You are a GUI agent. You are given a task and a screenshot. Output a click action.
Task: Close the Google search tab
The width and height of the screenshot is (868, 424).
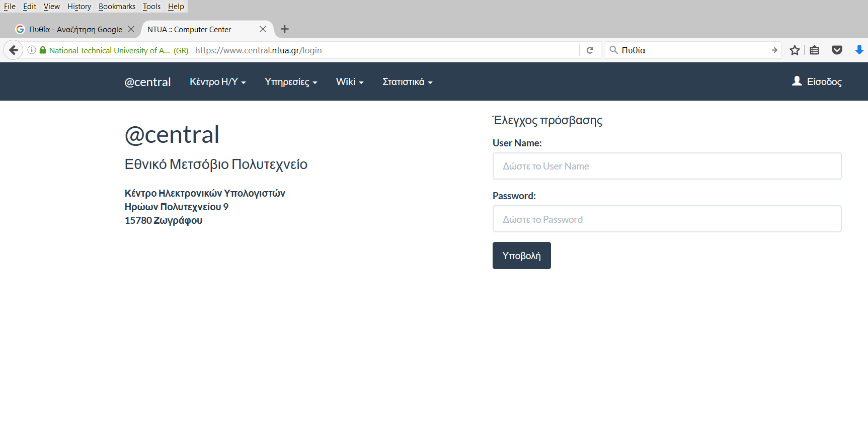(x=131, y=29)
